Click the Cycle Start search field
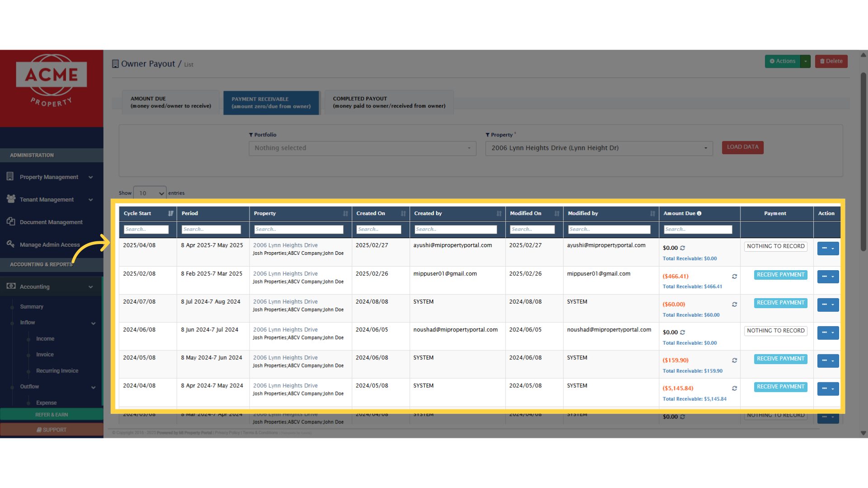The height and width of the screenshot is (488, 868). click(146, 230)
